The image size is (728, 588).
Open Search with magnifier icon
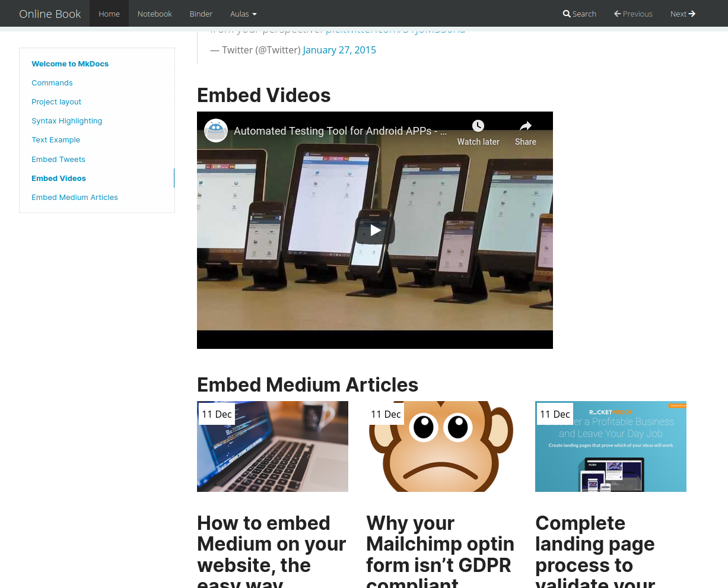pos(580,14)
